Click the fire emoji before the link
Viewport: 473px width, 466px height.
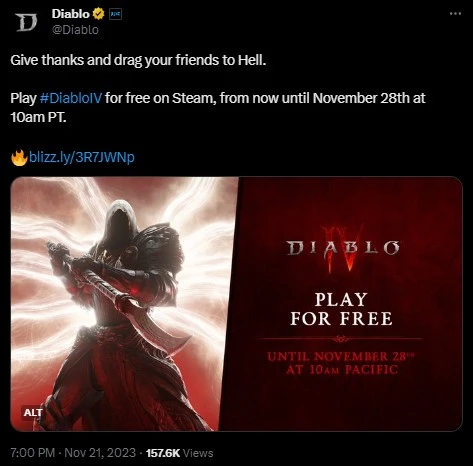[x=19, y=158]
